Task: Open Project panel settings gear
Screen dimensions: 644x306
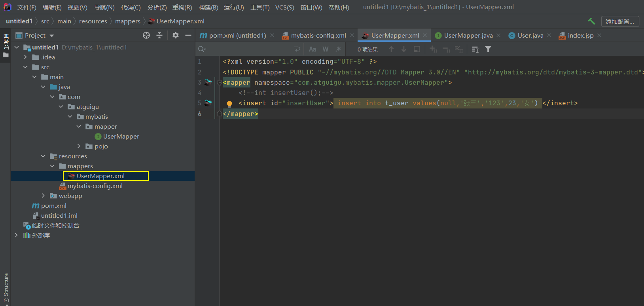Action: (176, 35)
